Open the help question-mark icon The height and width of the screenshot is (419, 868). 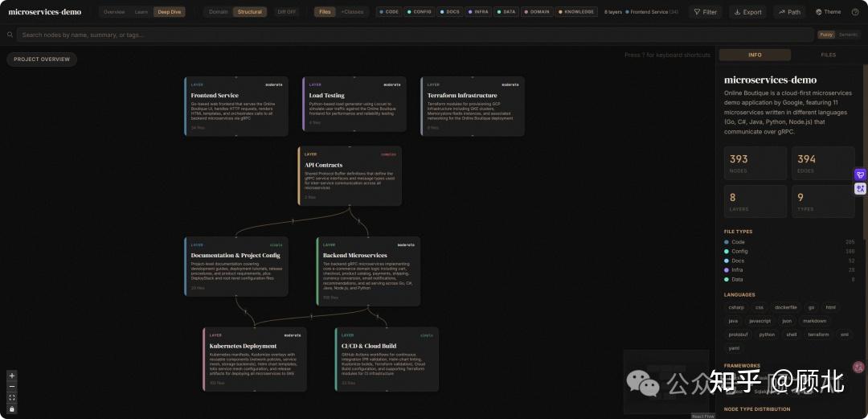pos(855,11)
